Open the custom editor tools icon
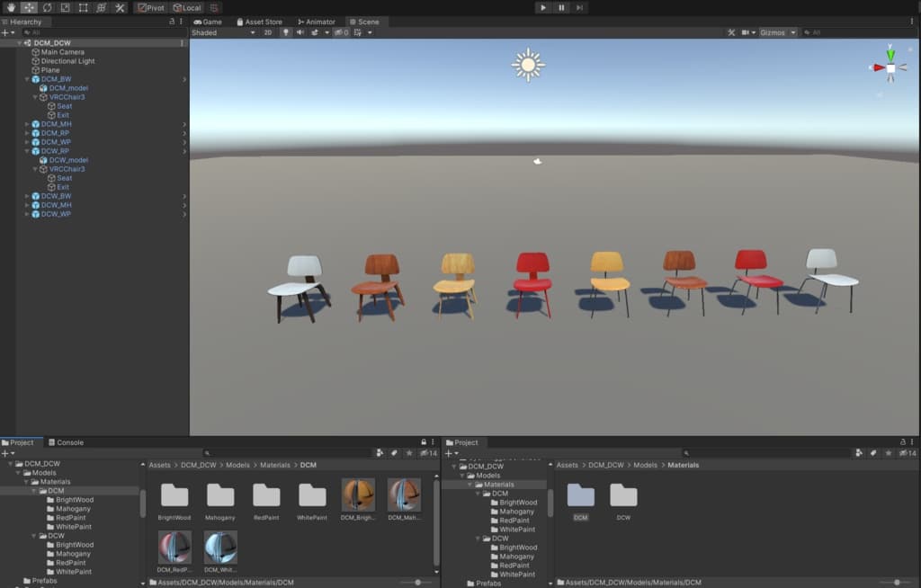921x588 pixels. (x=120, y=7)
